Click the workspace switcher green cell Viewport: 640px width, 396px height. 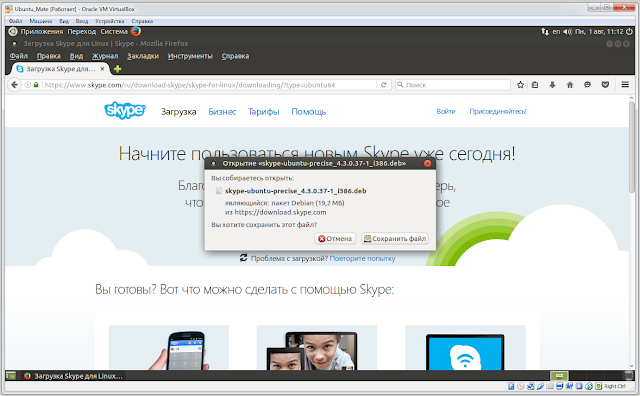[559, 376]
